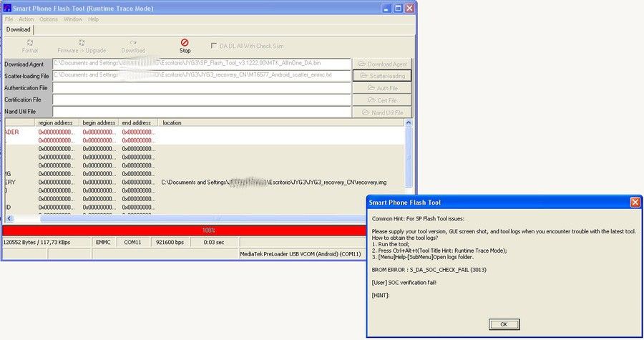Click the Scatter-loading browse button

[382, 76]
